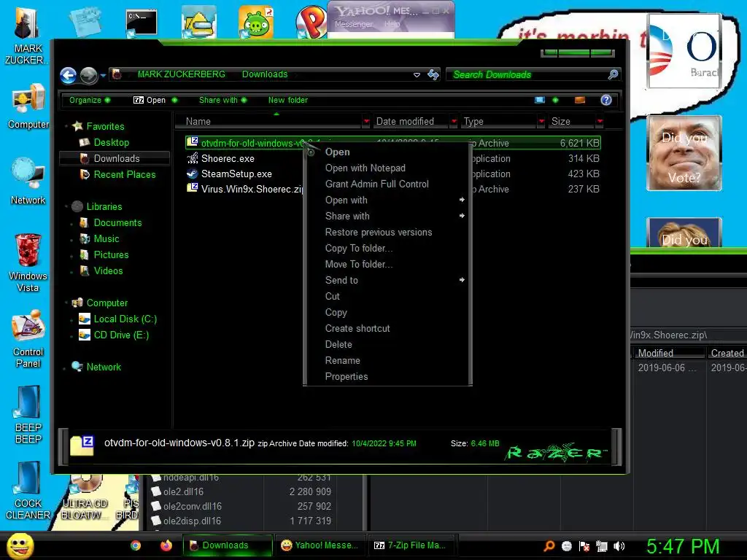This screenshot has width=747, height=560.
Task: Select Local Disk (C:)
Action: click(125, 319)
